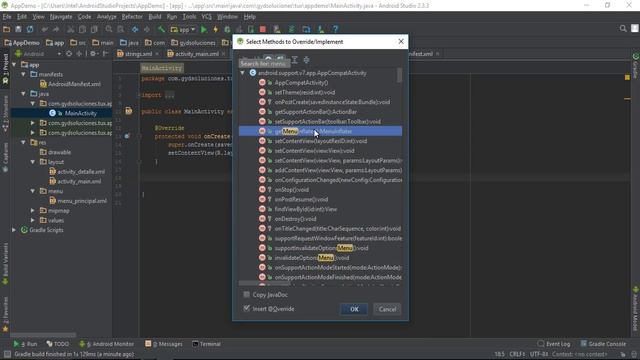
Task: Open the Build menu
Action: tap(155, 17)
